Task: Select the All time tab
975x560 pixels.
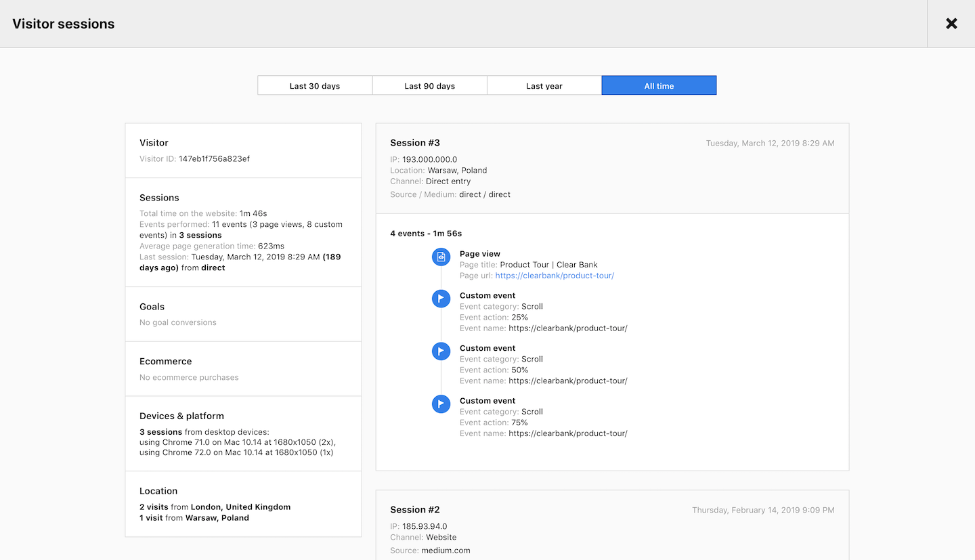Action: point(659,85)
